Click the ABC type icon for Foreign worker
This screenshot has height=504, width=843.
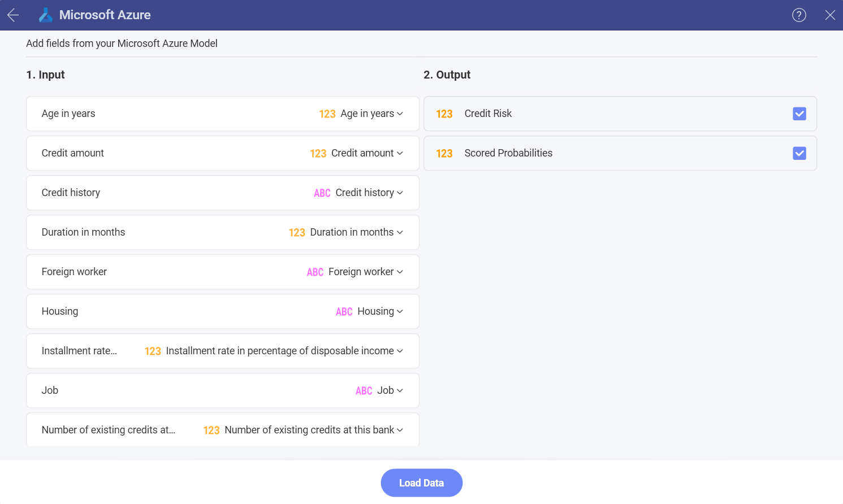315,272
